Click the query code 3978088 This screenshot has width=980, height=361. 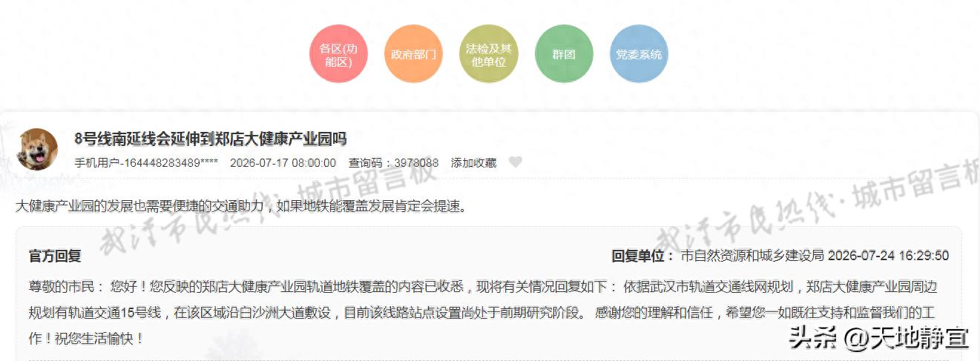coord(416,162)
